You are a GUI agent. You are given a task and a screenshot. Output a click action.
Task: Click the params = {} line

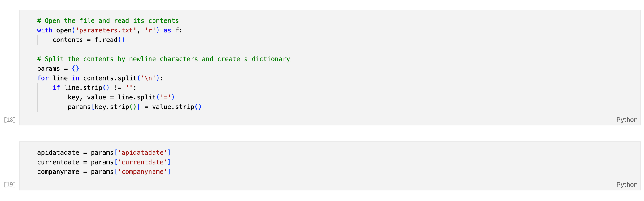(x=58, y=69)
